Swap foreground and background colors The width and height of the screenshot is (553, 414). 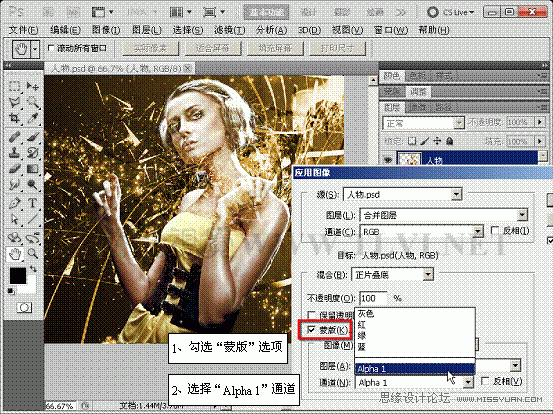(x=33, y=269)
